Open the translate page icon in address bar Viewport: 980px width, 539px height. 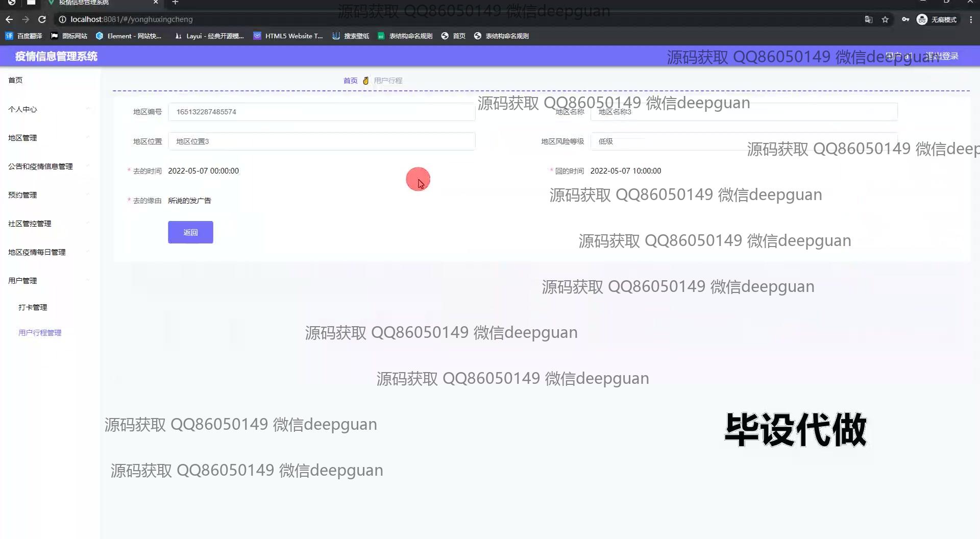[x=868, y=19]
